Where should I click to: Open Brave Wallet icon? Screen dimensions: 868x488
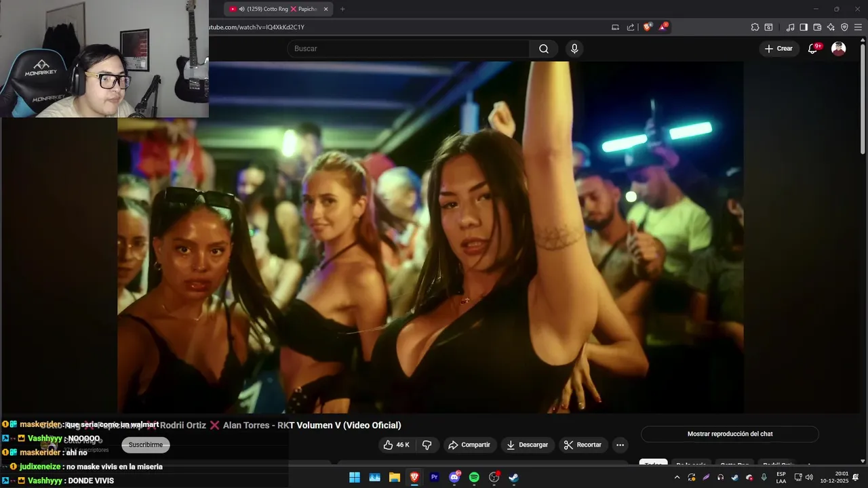(x=817, y=27)
